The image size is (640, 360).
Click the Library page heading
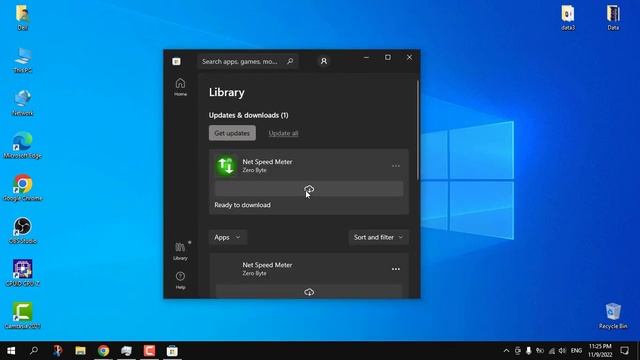[x=227, y=92]
